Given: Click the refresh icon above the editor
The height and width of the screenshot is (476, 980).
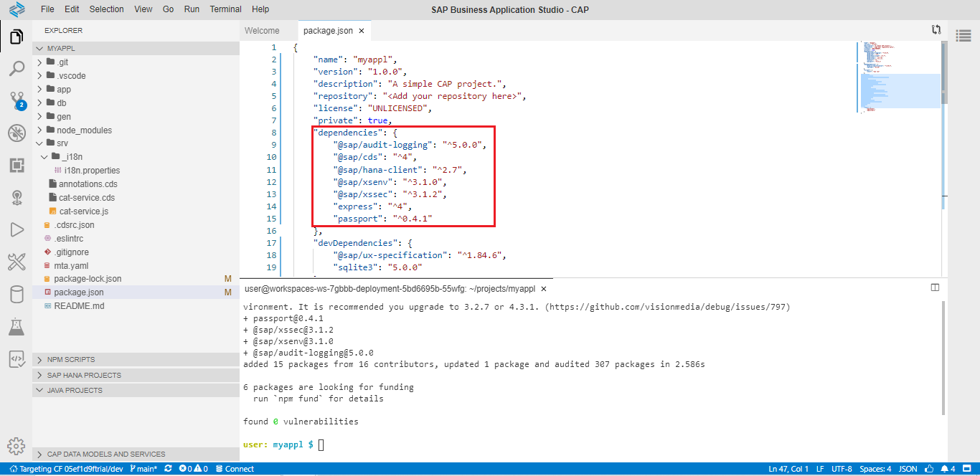Looking at the screenshot, I should [936, 30].
